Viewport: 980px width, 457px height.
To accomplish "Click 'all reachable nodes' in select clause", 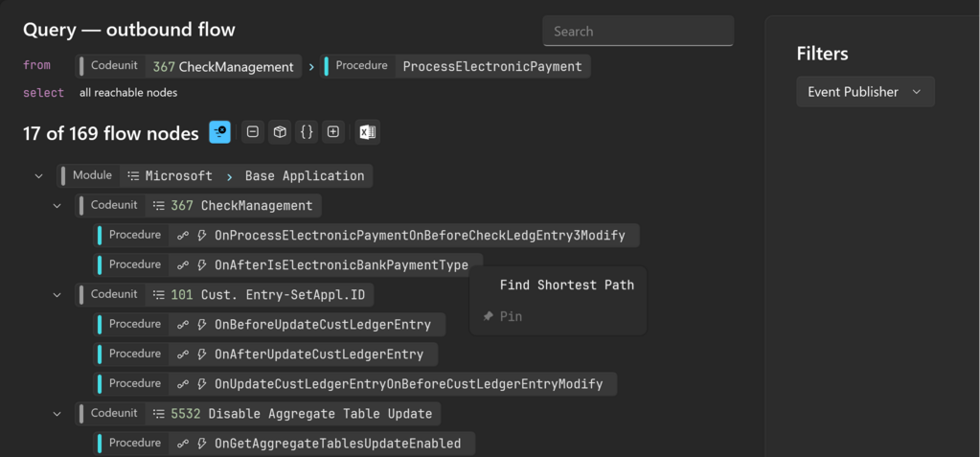I will click(x=128, y=93).
